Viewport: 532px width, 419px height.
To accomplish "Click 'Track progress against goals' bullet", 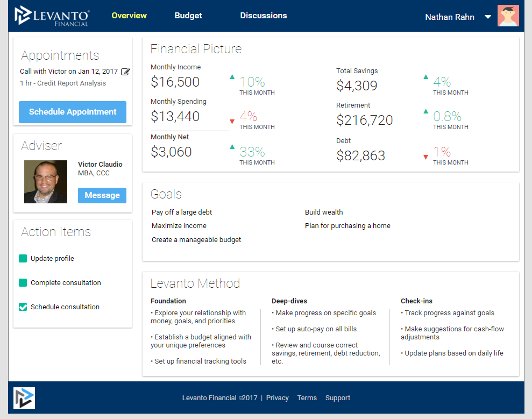I will coord(448,313).
